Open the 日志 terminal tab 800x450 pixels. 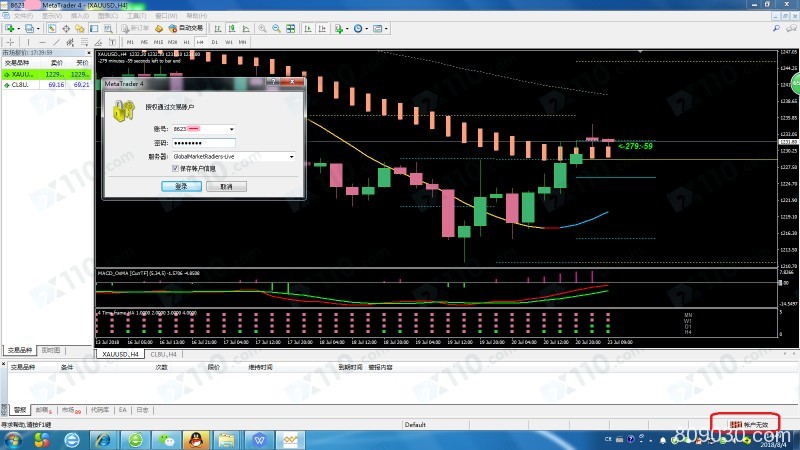[143, 410]
